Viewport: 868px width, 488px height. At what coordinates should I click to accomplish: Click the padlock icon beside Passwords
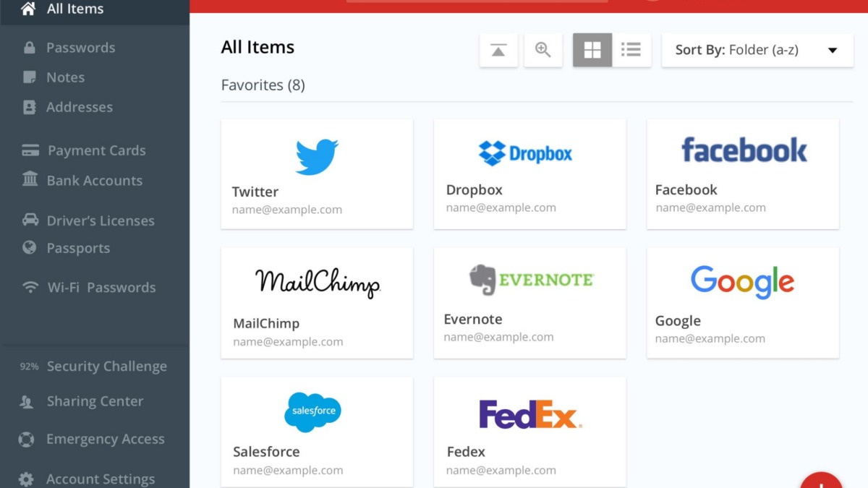(x=30, y=48)
